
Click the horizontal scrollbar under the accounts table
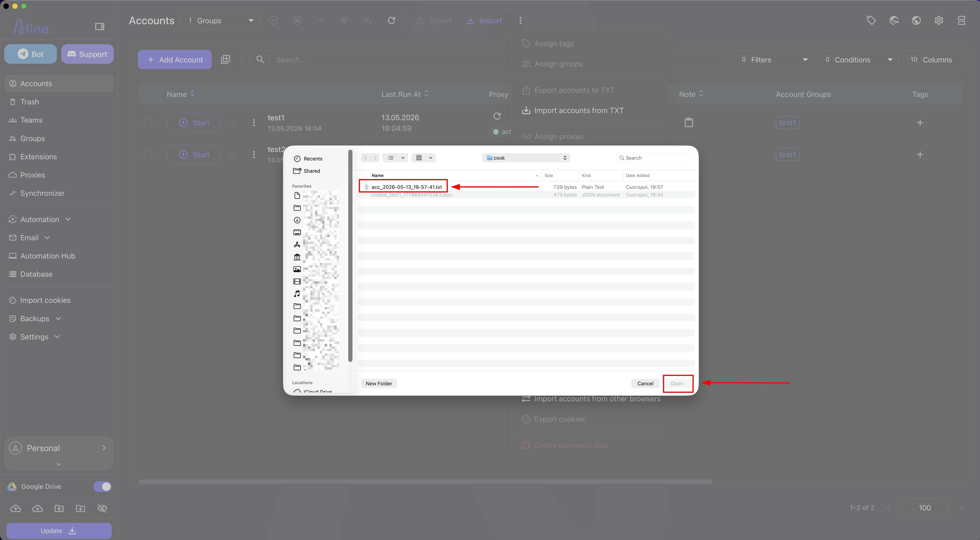(425, 481)
